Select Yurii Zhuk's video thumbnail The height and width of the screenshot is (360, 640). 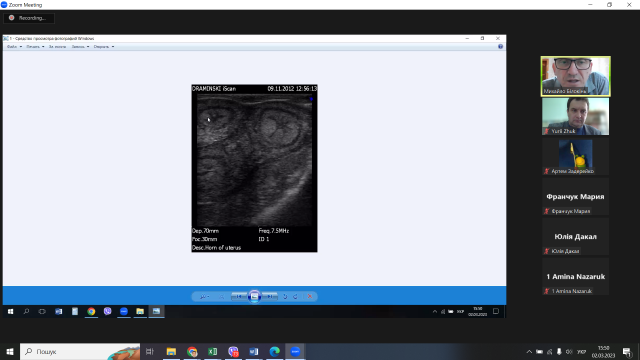click(576, 116)
